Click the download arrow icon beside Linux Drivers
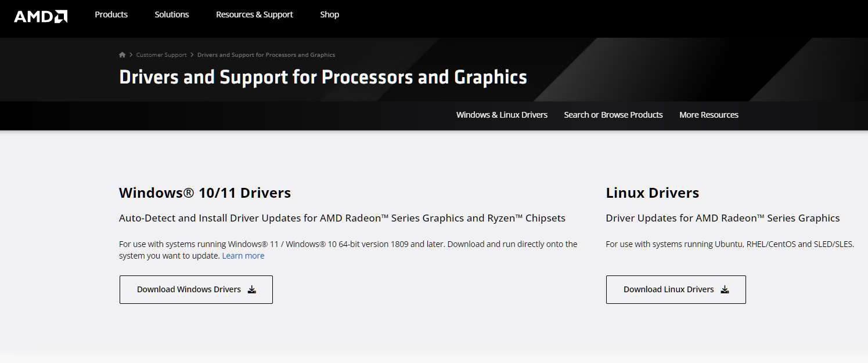The image size is (868, 363). 725,290
